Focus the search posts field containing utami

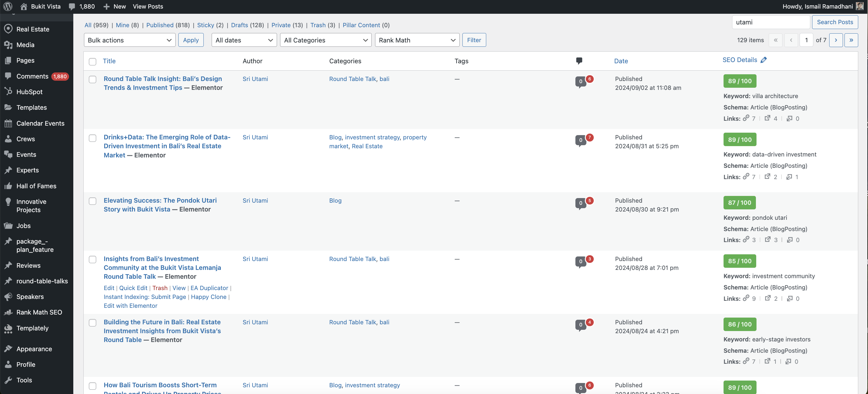point(771,22)
